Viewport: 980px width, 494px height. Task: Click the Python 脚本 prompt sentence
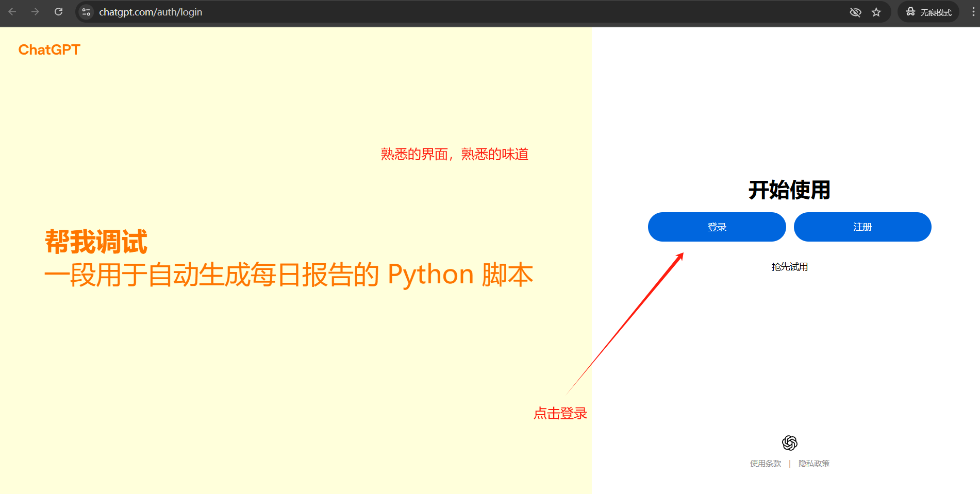point(289,275)
